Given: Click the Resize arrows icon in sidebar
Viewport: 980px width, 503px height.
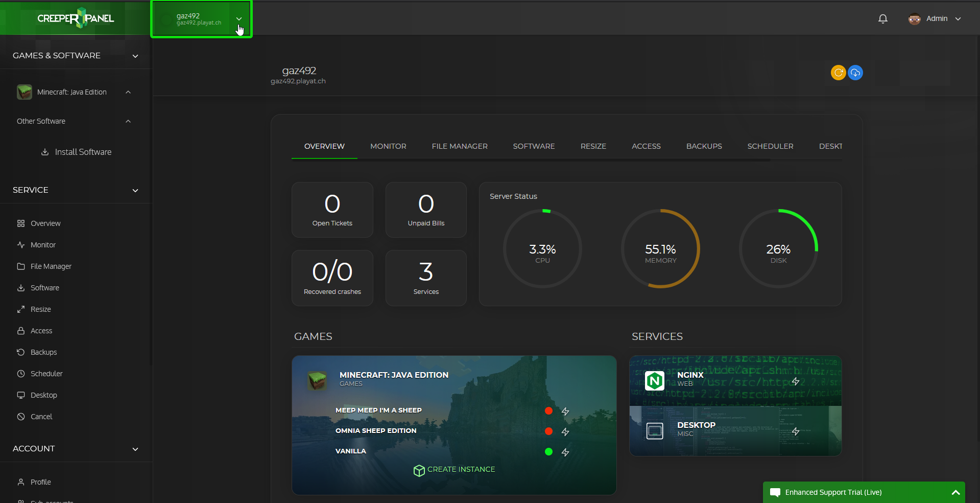Looking at the screenshot, I should 21,309.
